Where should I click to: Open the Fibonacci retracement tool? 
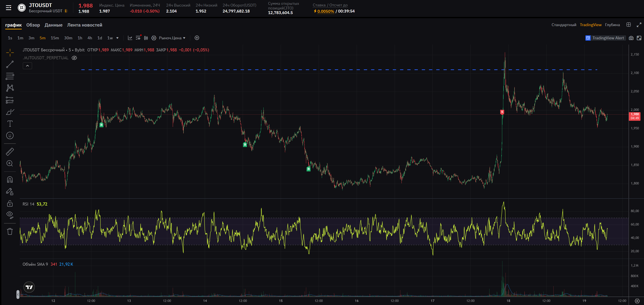(x=10, y=76)
